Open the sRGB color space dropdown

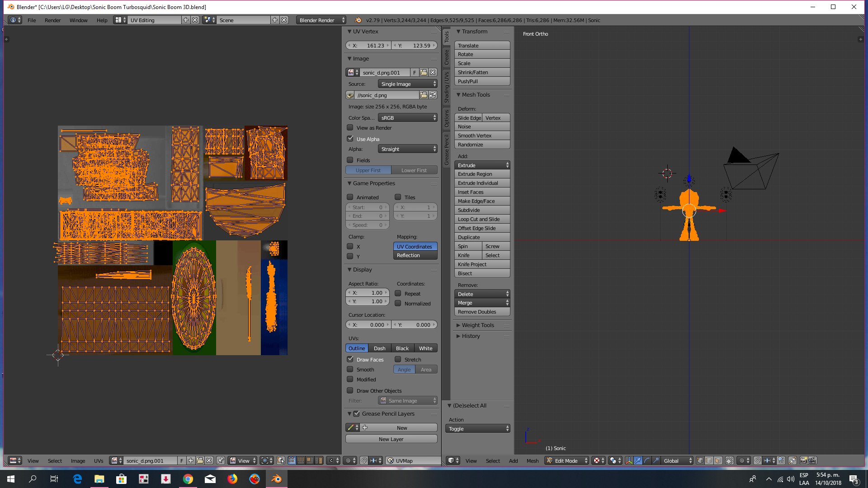click(408, 117)
